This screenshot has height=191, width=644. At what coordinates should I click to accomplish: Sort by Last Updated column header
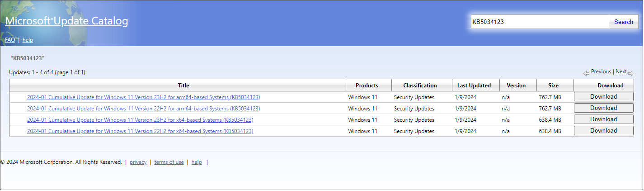tap(476, 85)
